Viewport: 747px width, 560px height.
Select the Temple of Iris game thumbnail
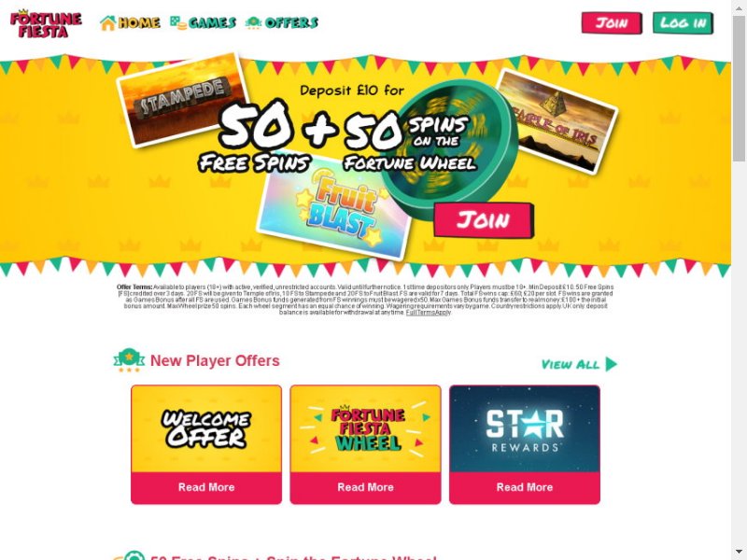(x=557, y=122)
